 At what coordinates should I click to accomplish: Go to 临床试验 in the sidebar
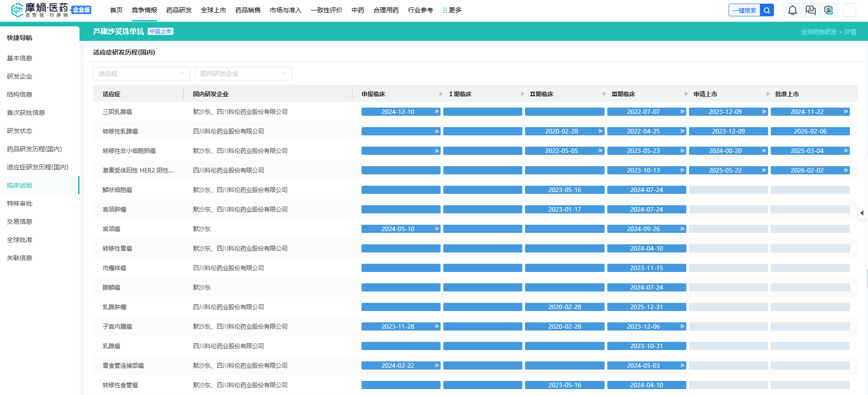(20, 185)
